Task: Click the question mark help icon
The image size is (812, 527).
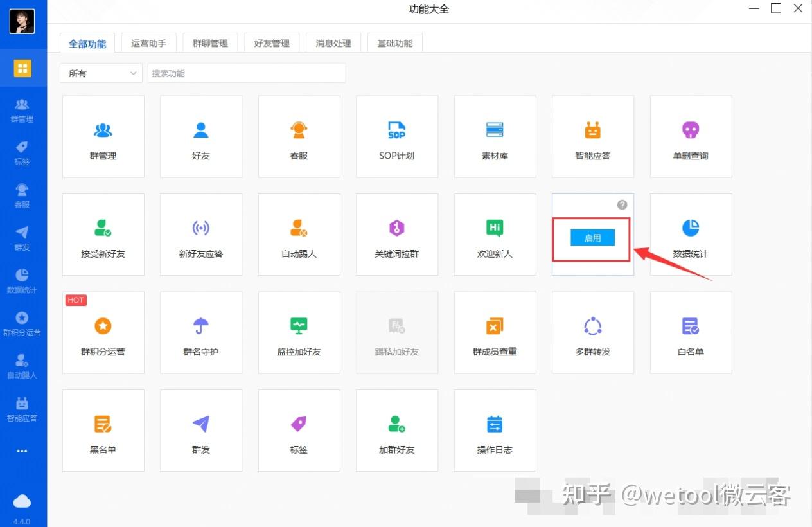Action: 621,204
